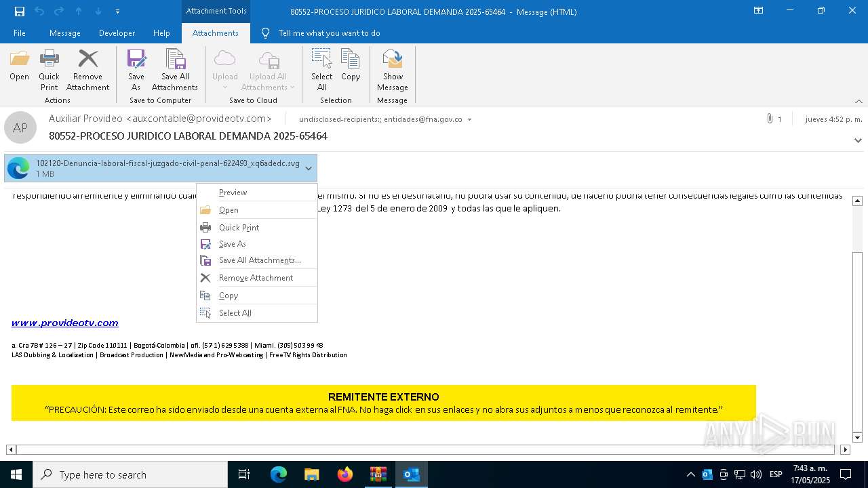Open File Explorer from the taskbar
Screen dimensions: 868x488
312,474
